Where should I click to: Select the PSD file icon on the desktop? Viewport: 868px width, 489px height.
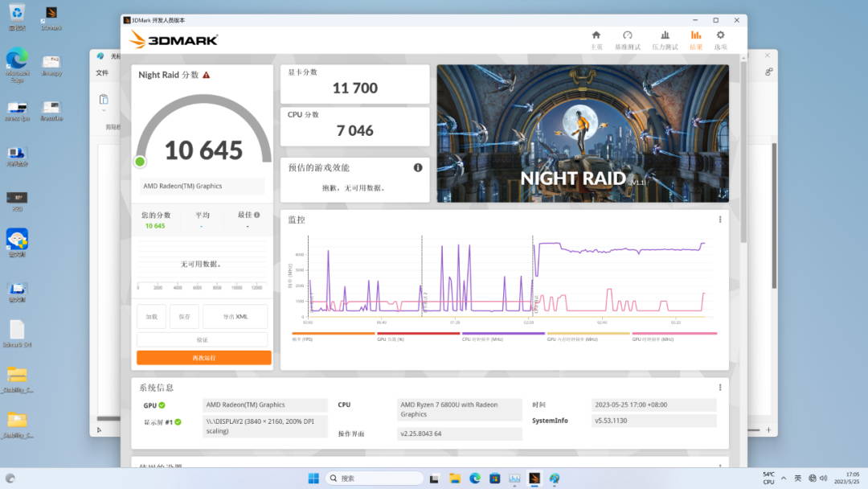coord(17,202)
